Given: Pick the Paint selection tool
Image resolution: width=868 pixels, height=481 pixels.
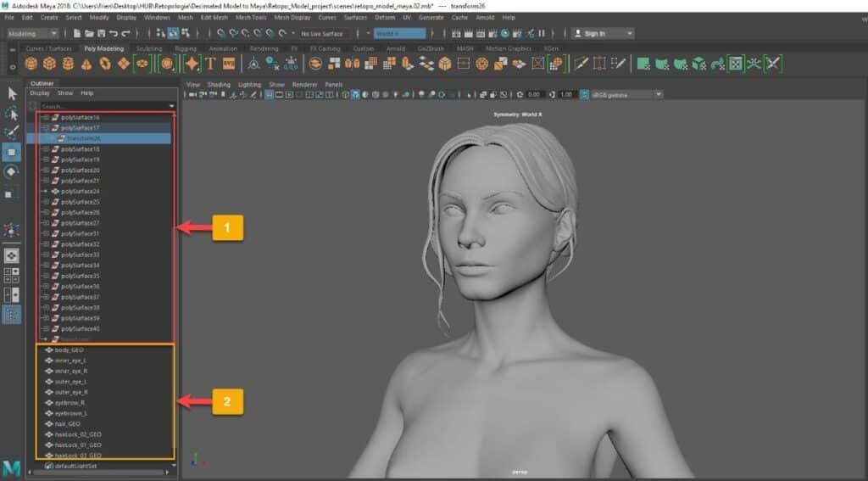Looking at the screenshot, I should pyautogui.click(x=13, y=133).
